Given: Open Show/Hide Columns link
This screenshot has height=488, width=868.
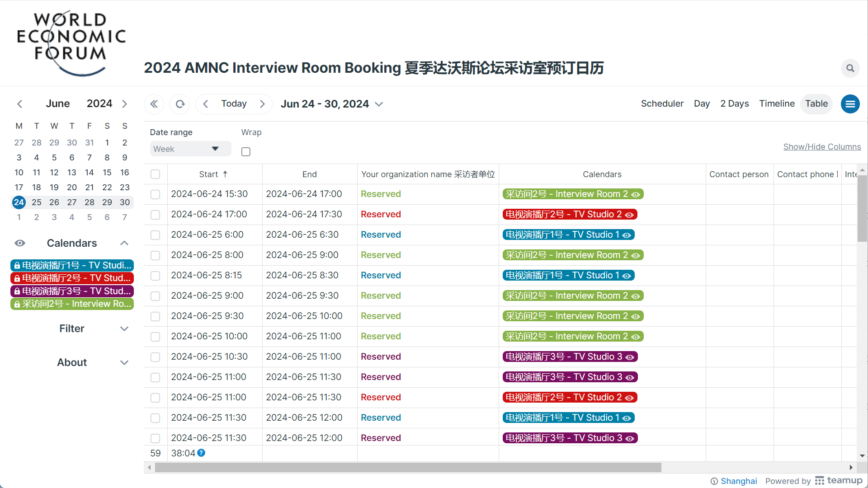Looking at the screenshot, I should point(822,147).
